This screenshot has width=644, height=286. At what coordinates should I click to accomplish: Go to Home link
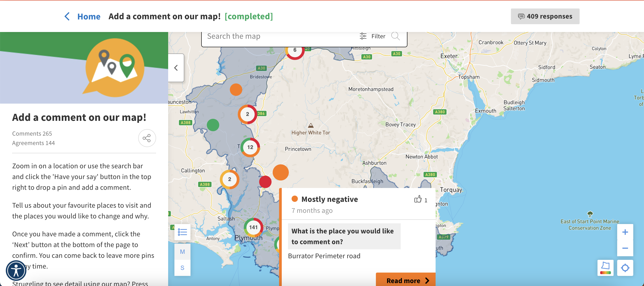coord(89,17)
